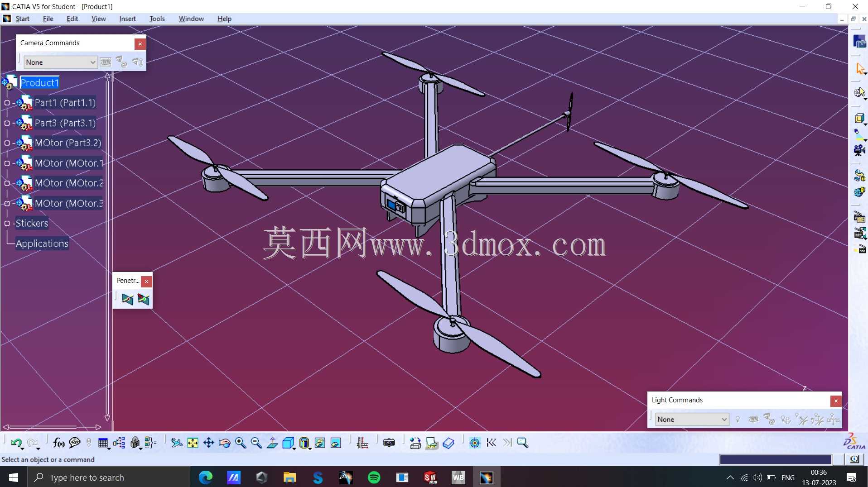Click the command input field in status bar
This screenshot has height=487, width=868.
tap(775, 459)
